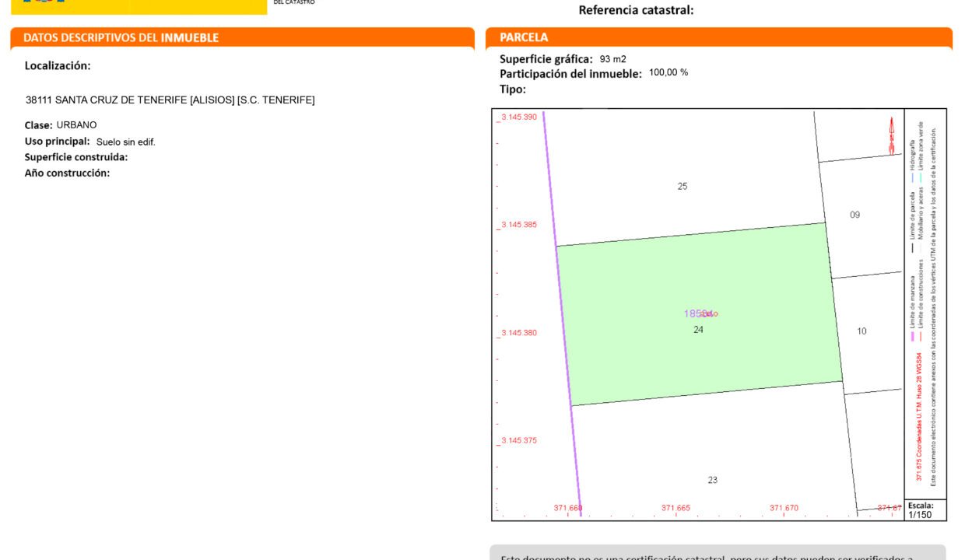Click the 'Escala:' label

(x=921, y=506)
